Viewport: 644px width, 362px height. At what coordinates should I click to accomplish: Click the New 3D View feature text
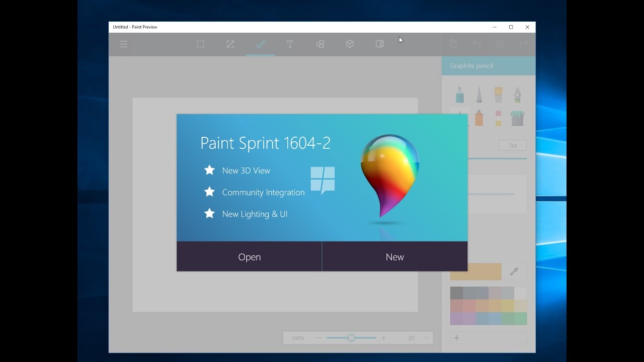point(246,170)
